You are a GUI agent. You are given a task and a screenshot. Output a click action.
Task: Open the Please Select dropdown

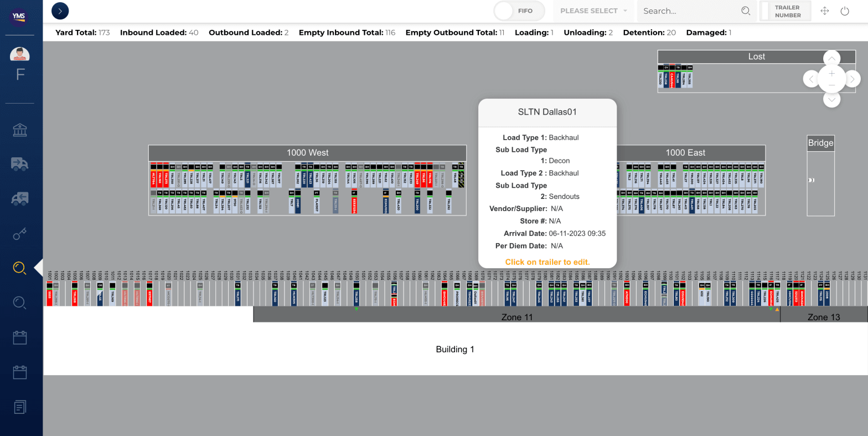click(593, 11)
